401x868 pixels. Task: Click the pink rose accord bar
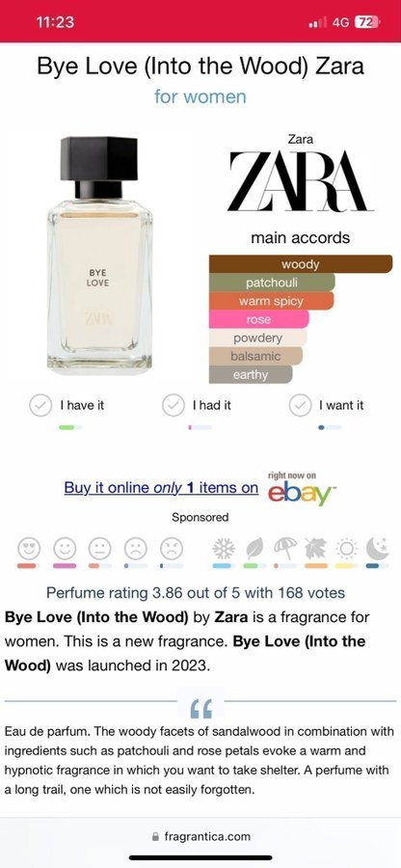259,319
